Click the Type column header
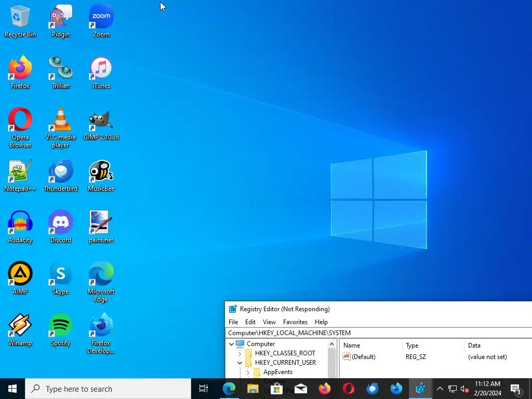The width and height of the screenshot is (532, 399). pos(433,345)
